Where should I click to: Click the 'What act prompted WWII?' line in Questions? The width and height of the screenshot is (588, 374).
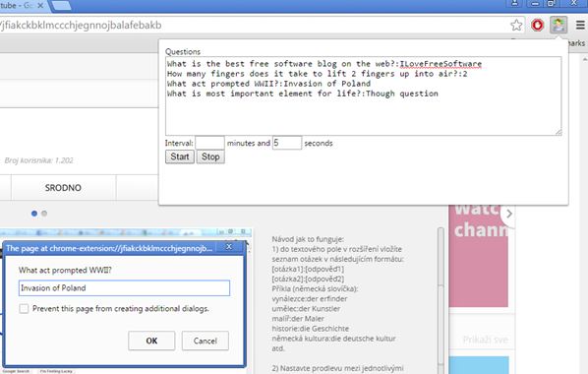[268, 84]
